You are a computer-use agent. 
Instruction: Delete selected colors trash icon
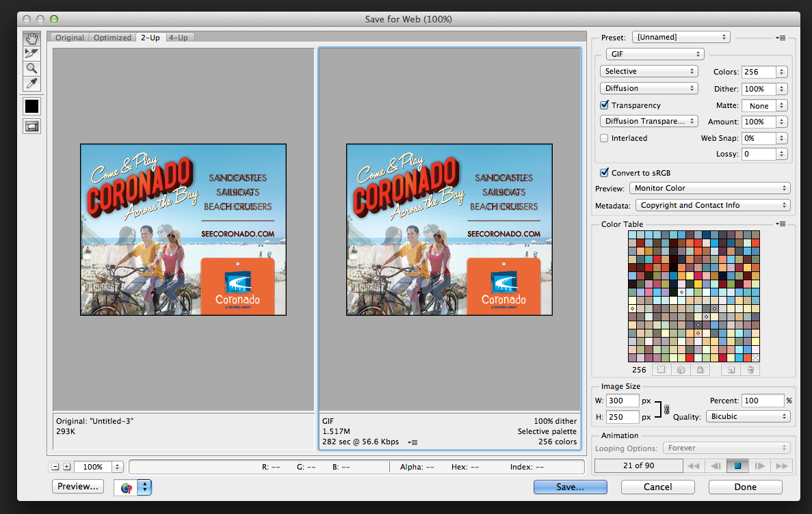pos(750,370)
